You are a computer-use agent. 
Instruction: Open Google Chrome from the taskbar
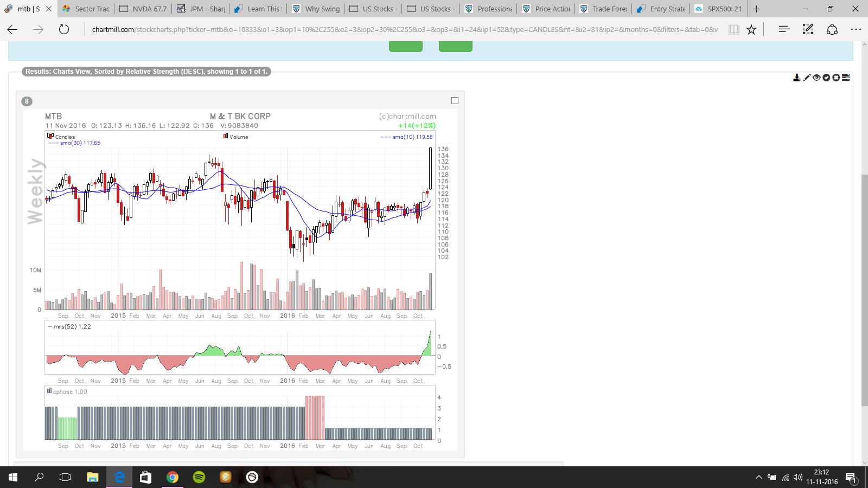coord(173,477)
